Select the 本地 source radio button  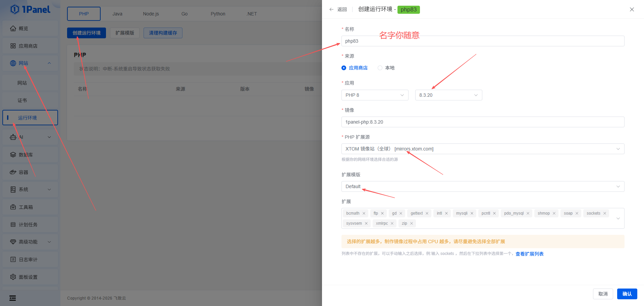click(x=380, y=68)
